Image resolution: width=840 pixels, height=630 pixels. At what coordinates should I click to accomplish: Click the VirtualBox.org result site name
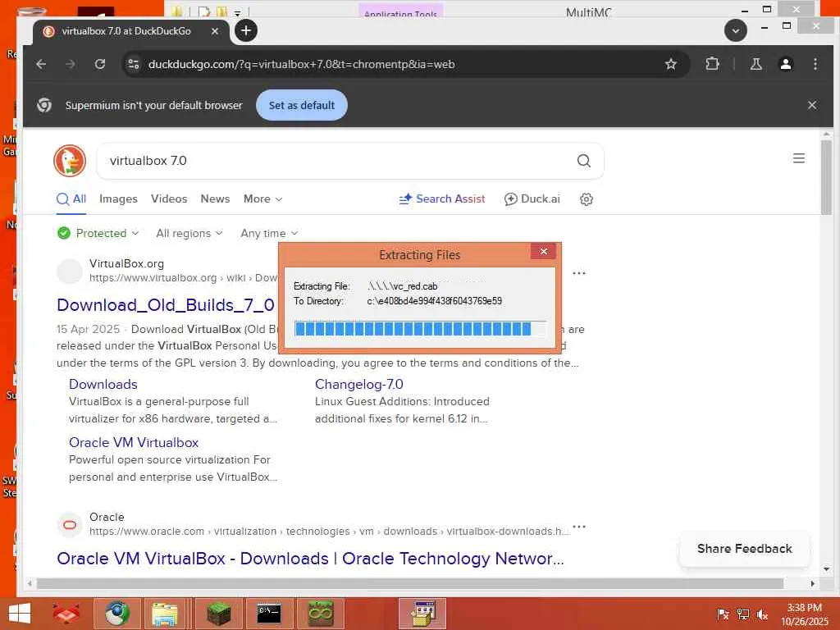click(126, 263)
